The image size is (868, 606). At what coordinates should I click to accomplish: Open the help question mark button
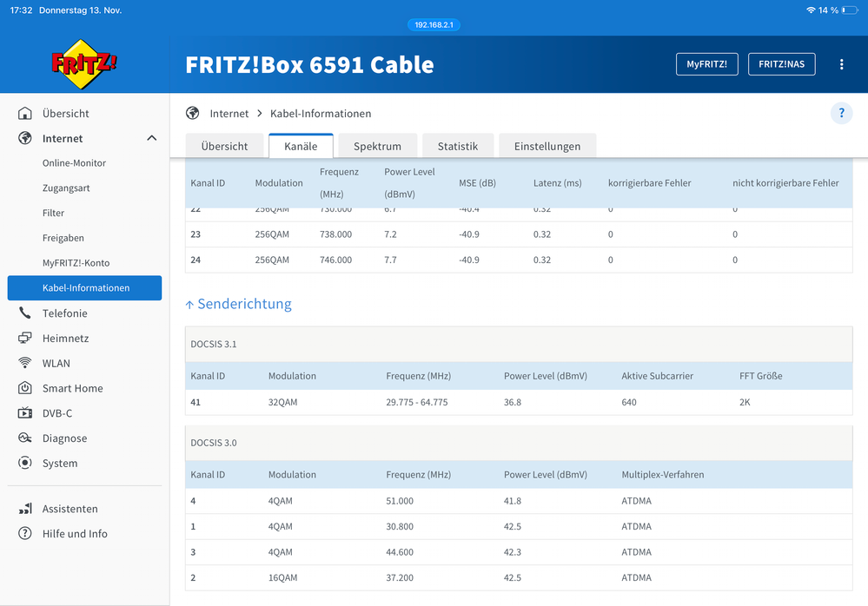point(841,114)
